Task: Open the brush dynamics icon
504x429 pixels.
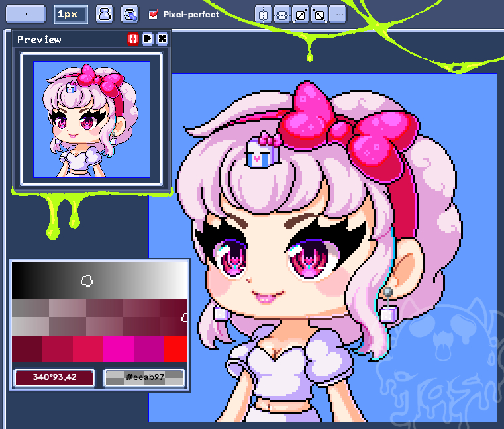Action: click(130, 14)
